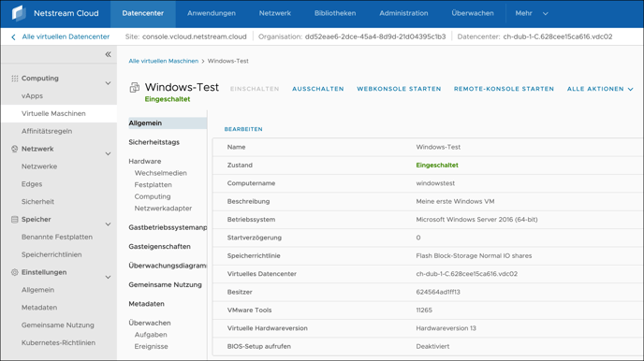Open the Mehr dropdown menu

(532, 13)
